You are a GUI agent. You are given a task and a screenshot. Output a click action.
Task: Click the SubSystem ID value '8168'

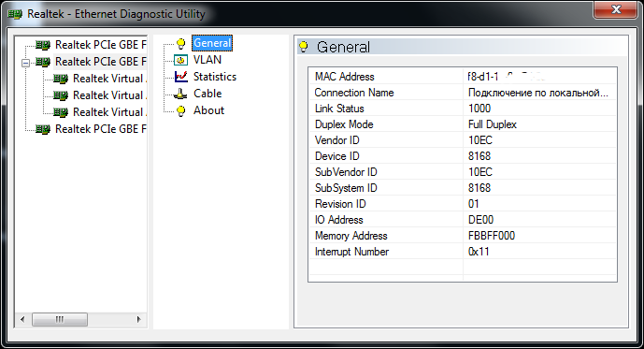point(539,188)
